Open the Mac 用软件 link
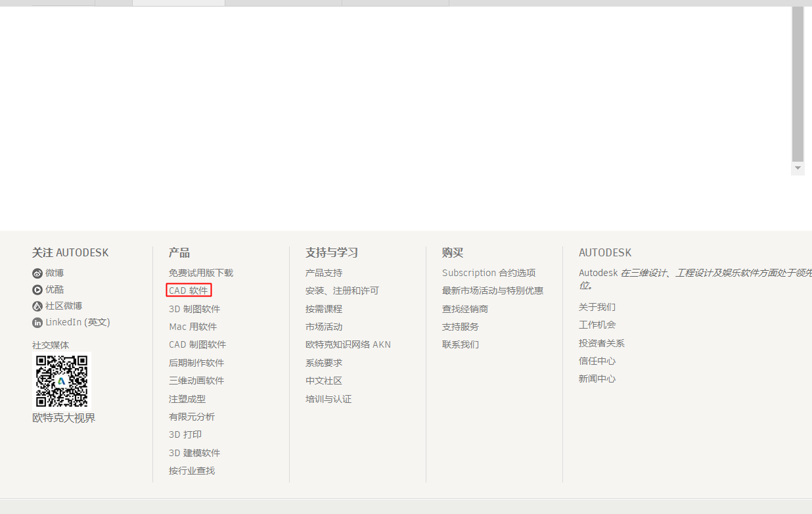The image size is (812, 514). pyautogui.click(x=192, y=327)
